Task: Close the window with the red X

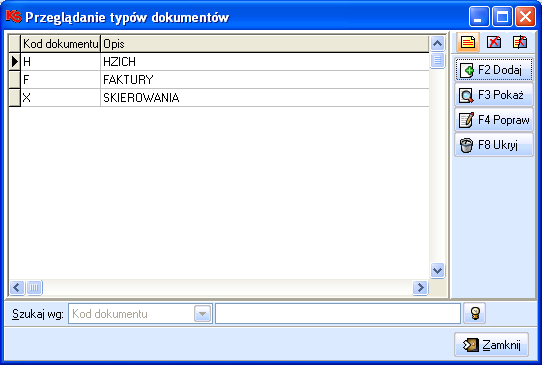Action: pos(525,17)
